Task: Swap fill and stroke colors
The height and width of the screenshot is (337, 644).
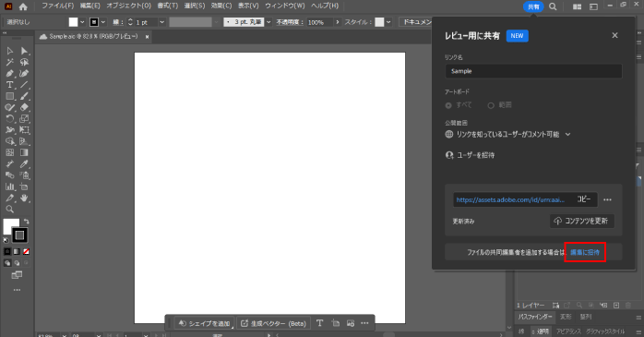Action: pyautogui.click(x=26, y=222)
